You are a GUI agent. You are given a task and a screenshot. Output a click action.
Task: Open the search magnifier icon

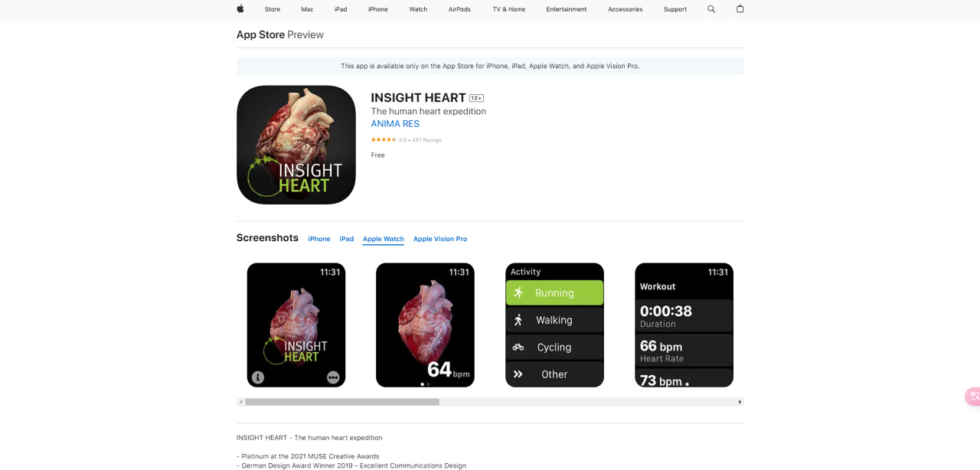711,9
